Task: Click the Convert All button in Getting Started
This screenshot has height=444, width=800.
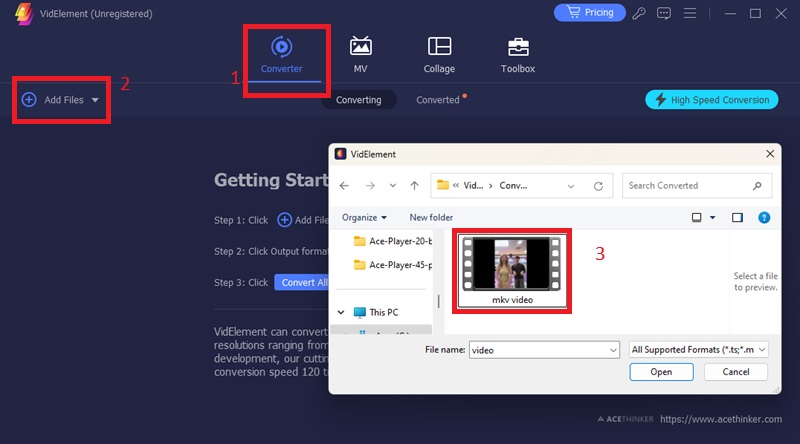Action: tap(304, 282)
